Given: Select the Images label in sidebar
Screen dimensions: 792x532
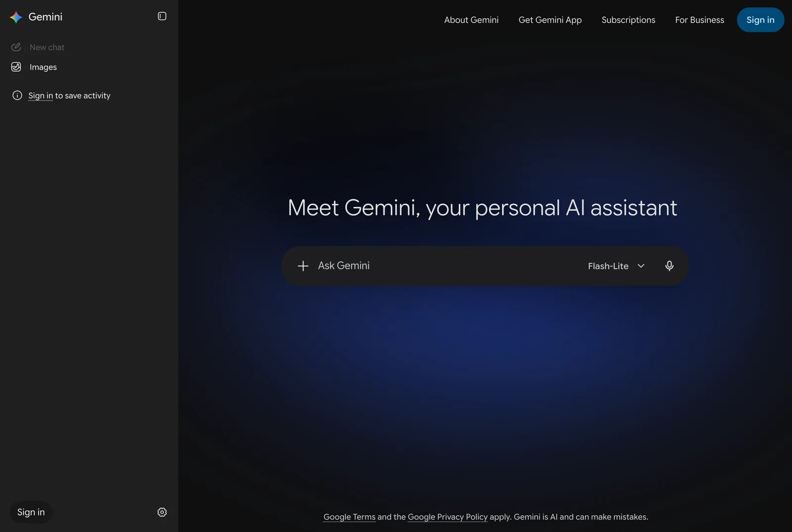Looking at the screenshot, I should tap(43, 67).
